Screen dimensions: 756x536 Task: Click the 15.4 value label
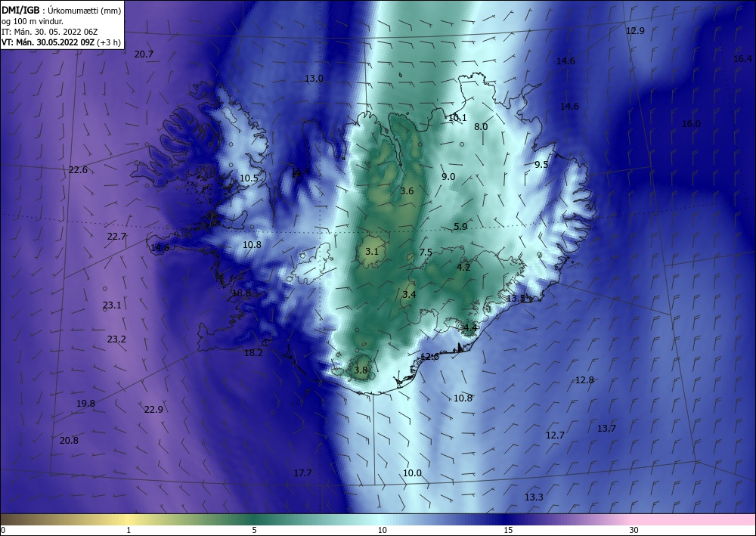pyautogui.click(x=301, y=172)
